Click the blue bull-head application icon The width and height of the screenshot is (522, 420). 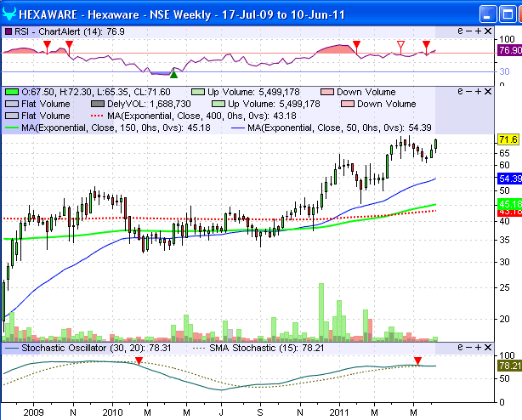click(9, 14)
